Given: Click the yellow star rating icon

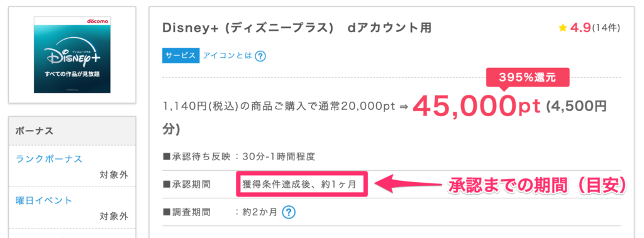Looking at the screenshot, I should (563, 28).
